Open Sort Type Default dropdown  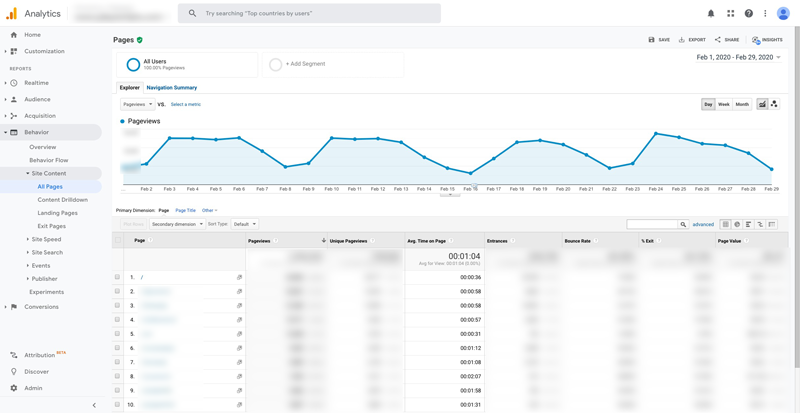click(x=245, y=224)
